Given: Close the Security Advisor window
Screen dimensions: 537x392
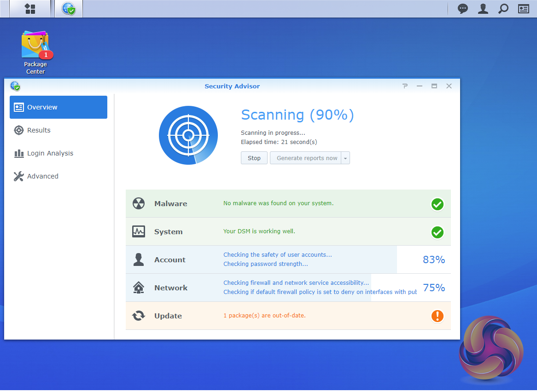Looking at the screenshot, I should pyautogui.click(x=449, y=86).
